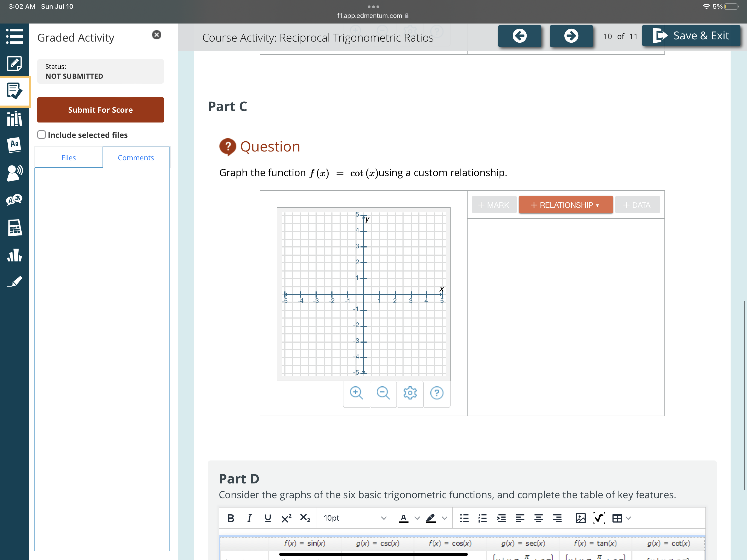The width and height of the screenshot is (747, 560).
Task: Open the translation tool icon
Action: pos(14,200)
